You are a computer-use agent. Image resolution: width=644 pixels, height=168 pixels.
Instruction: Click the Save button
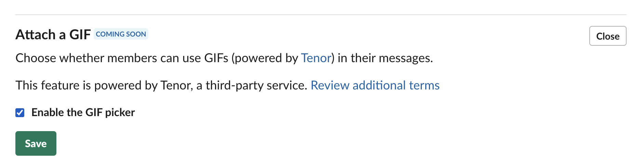coord(36,143)
